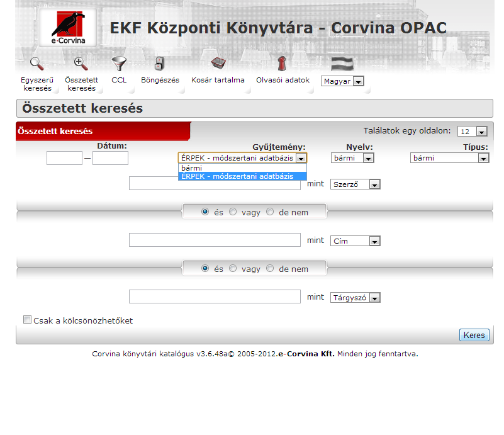Click the search term field for Szerző
Screen dimensions: 504x435
coord(215,183)
